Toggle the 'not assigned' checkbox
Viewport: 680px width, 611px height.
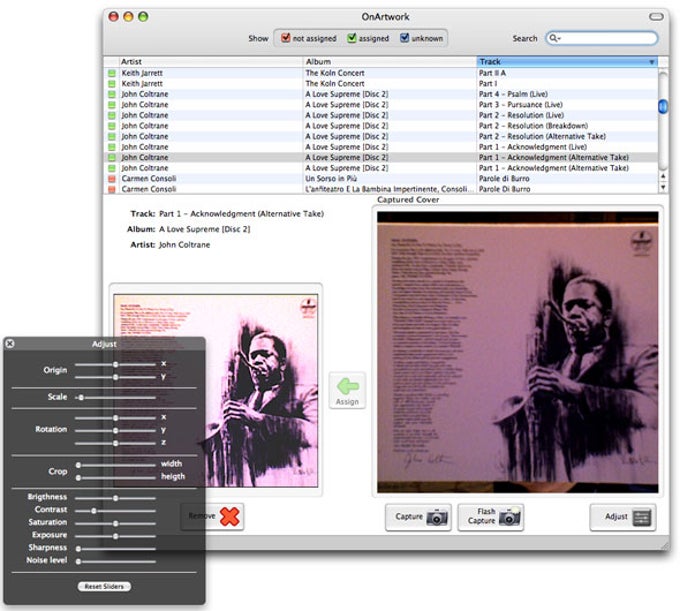(x=285, y=38)
